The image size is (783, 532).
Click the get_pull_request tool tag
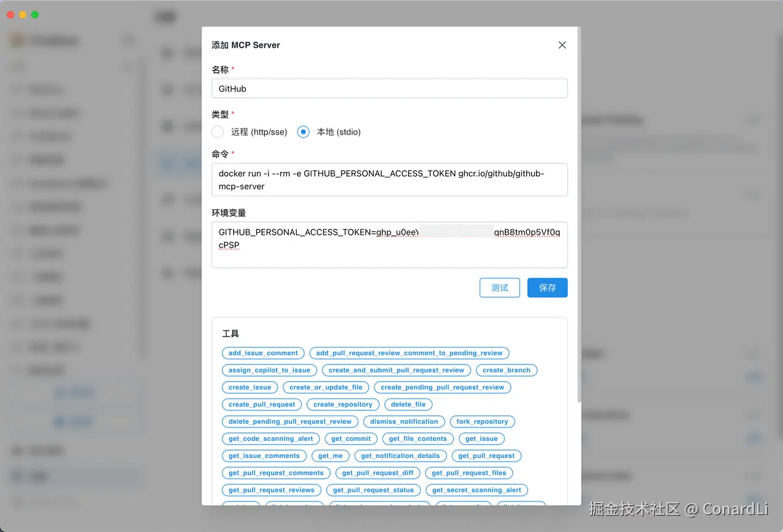(486, 456)
